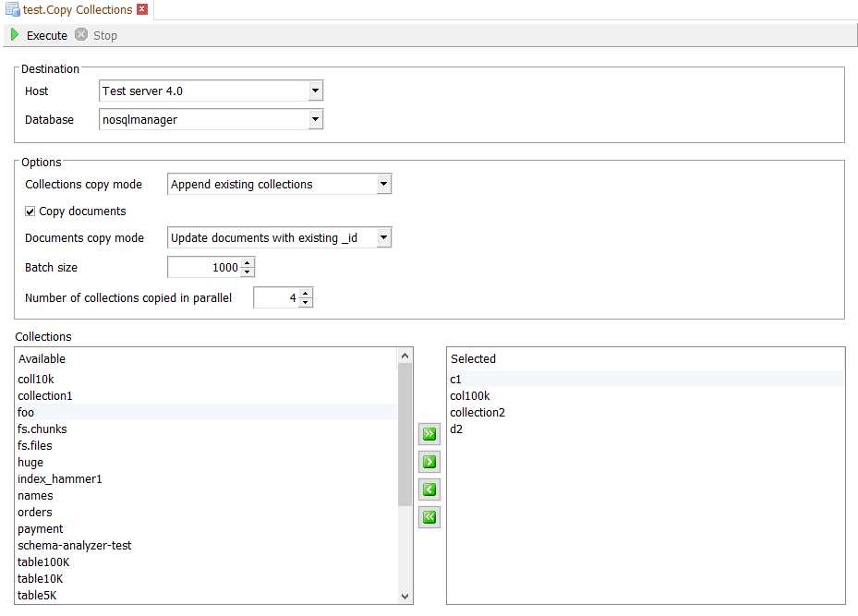Expand the Collections copy mode dropdown
This screenshot has width=858, height=616.
[384, 185]
